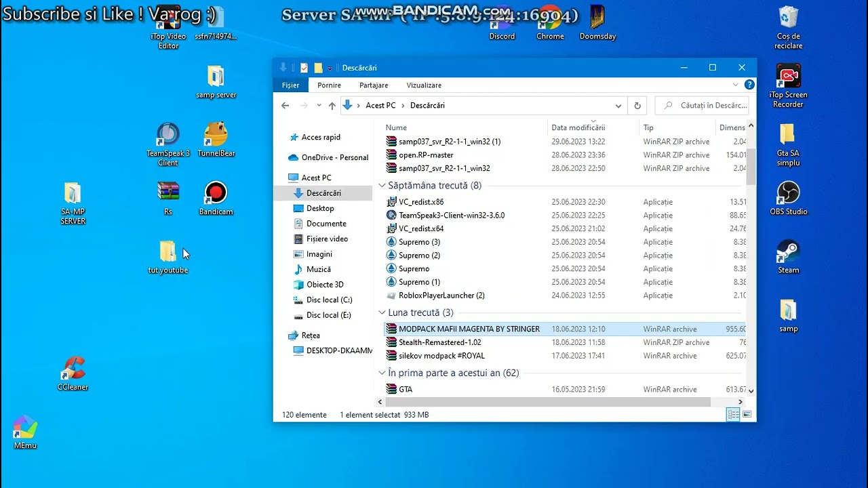This screenshot has width=868, height=488.
Task: Expand the Explorer ribbon
Action: (736, 85)
